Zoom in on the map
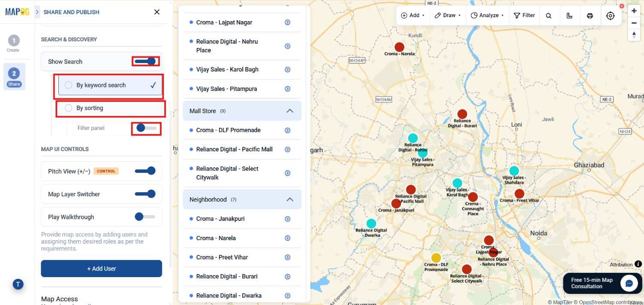Viewport: 644px width, 305px height. (x=634, y=11)
